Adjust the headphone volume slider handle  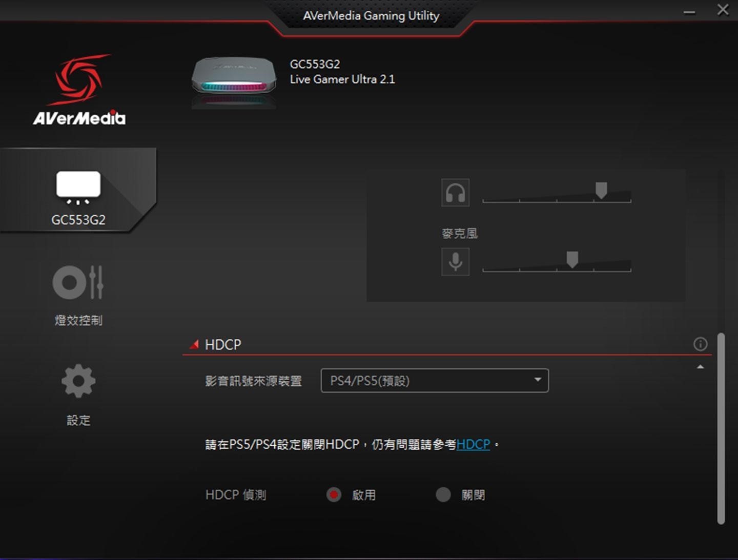click(601, 191)
